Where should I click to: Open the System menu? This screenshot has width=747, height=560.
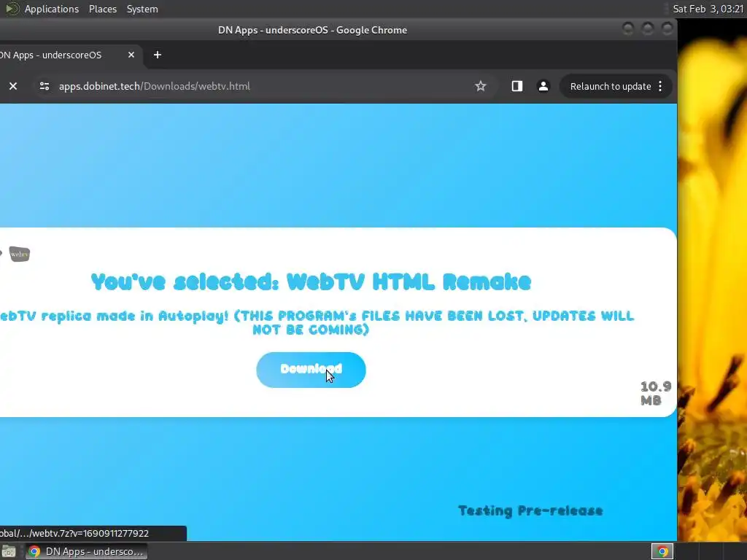[142, 9]
